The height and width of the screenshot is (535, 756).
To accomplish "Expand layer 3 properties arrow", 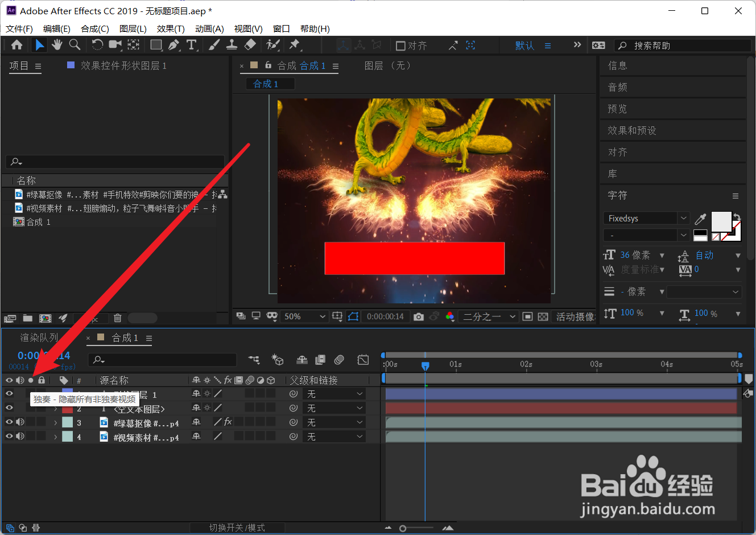I will [55, 422].
